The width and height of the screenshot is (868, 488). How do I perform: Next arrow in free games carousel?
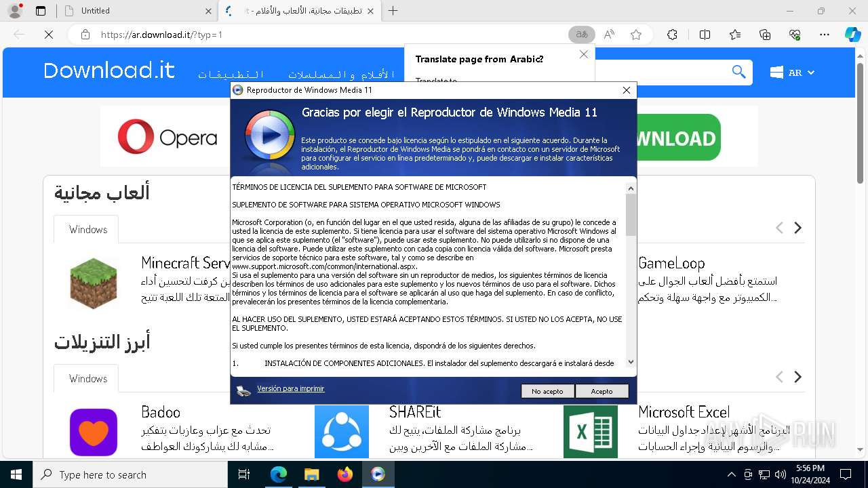798,228
